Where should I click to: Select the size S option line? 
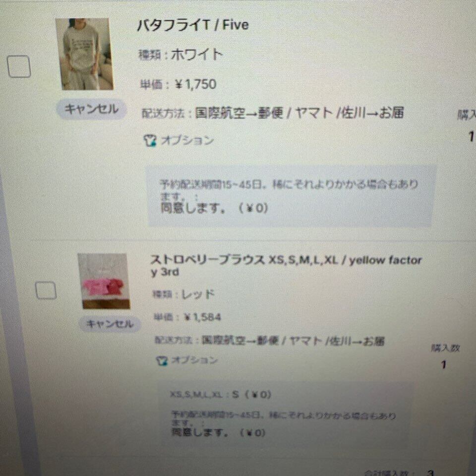(x=220, y=394)
